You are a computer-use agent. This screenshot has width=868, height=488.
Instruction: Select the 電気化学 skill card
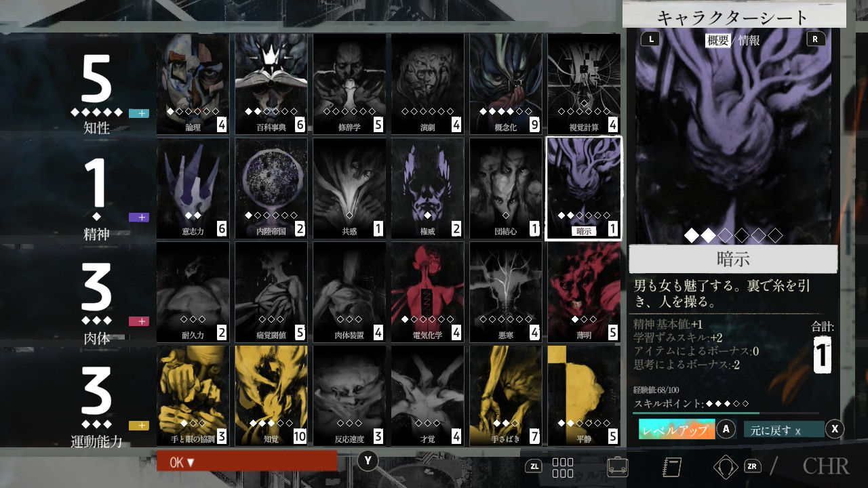(428, 292)
